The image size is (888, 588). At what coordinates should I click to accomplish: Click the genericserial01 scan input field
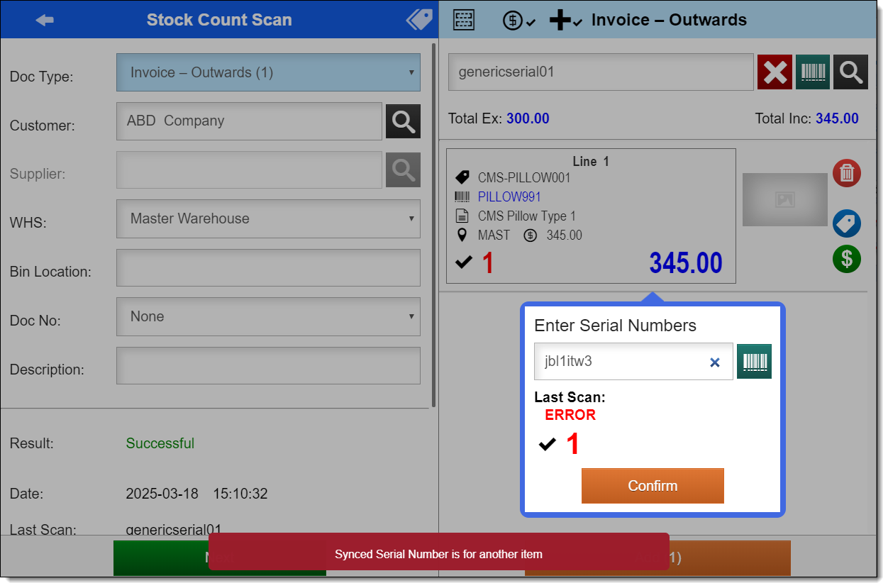[601, 72]
